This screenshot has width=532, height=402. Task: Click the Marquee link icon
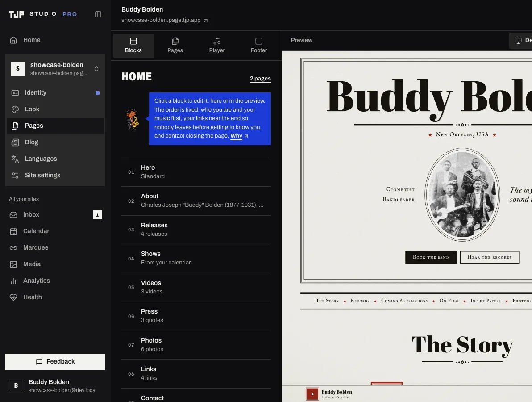click(13, 248)
